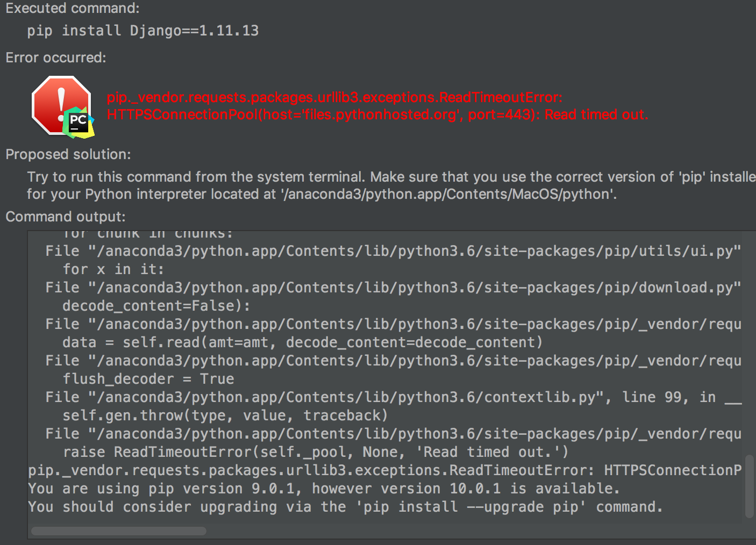Click the 'raise ReadTimeoutError' output line

pos(316,452)
